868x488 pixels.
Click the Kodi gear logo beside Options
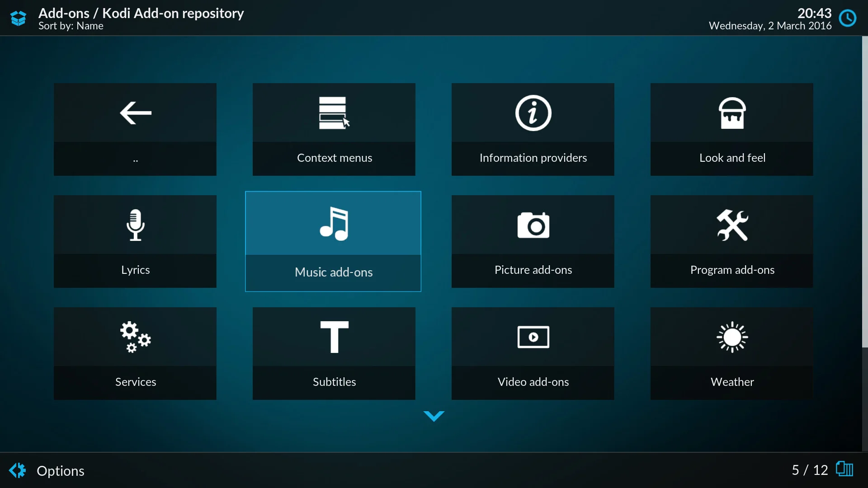(x=18, y=470)
